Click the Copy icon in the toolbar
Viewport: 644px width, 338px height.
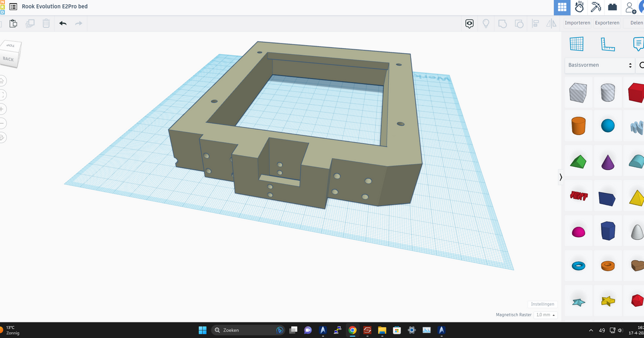[30, 23]
